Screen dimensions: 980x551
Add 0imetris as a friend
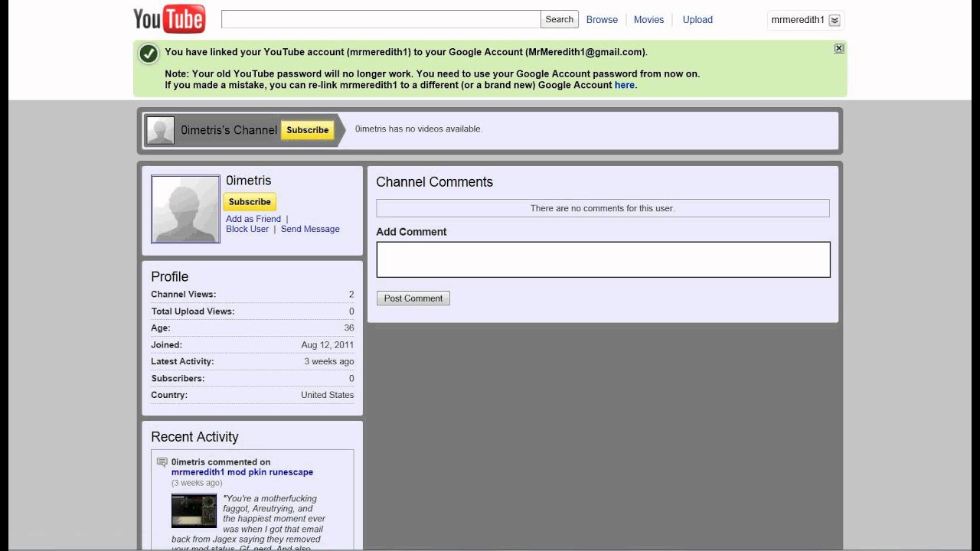click(x=253, y=219)
